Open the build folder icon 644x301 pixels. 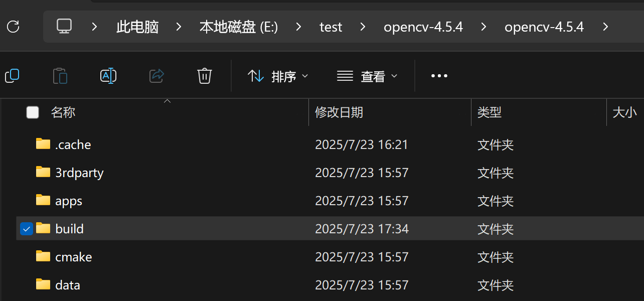click(43, 229)
